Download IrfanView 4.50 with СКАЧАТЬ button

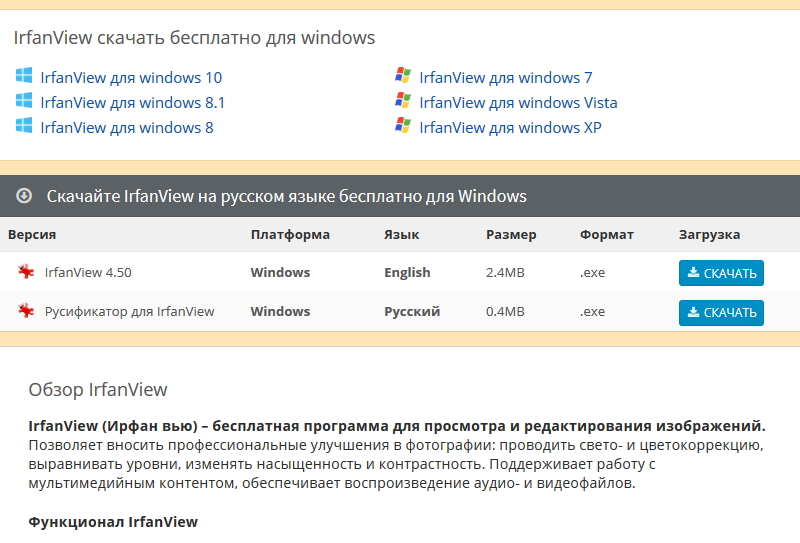[x=721, y=273]
